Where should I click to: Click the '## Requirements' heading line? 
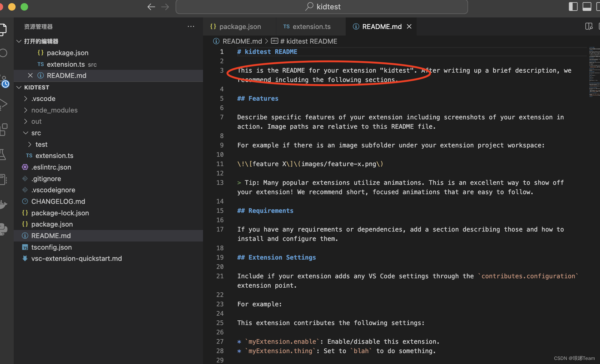[265, 211]
